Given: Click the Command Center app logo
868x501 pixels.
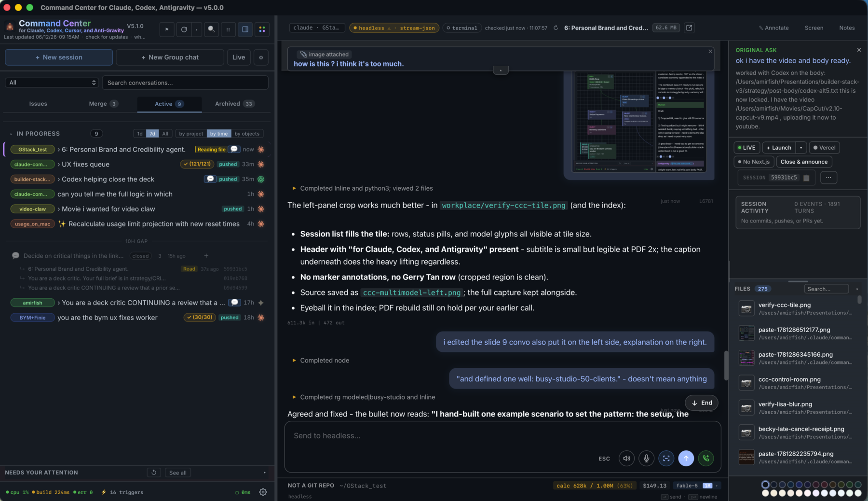Looking at the screenshot, I should click(10, 27).
